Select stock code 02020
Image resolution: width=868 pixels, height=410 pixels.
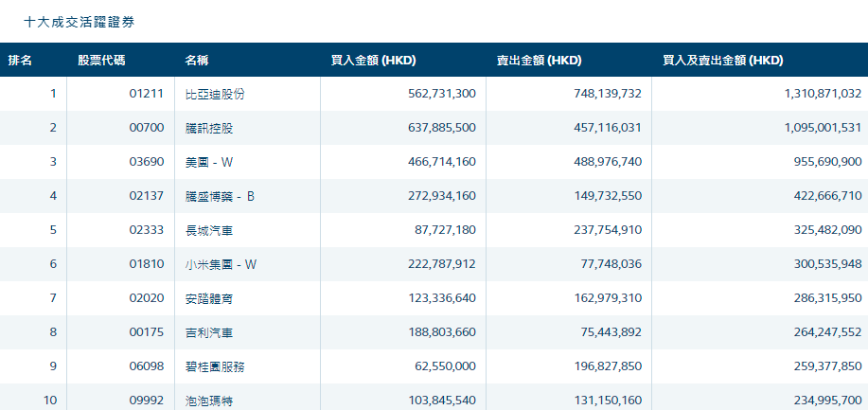147,298
